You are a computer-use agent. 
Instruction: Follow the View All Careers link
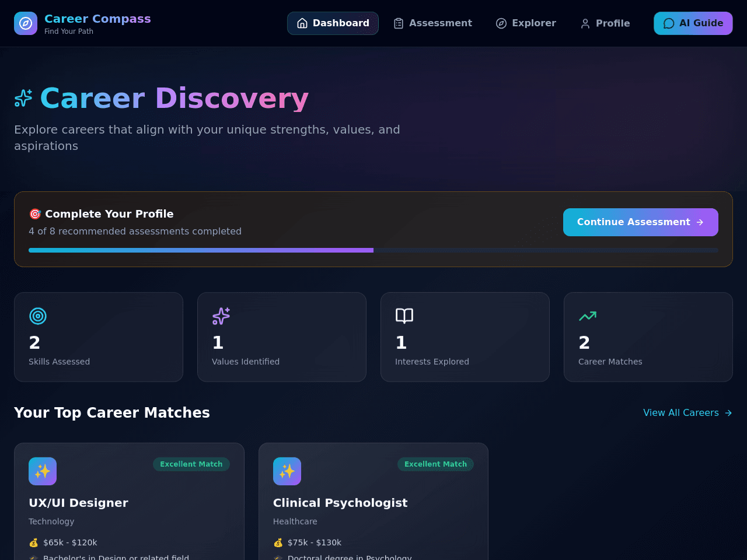pos(688,413)
